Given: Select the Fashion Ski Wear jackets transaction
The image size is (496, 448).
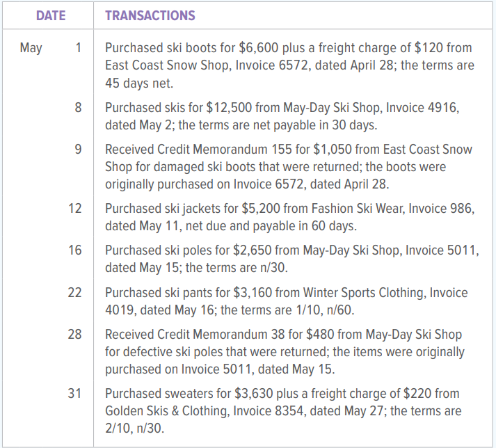Looking at the screenshot, I should pos(290,217).
